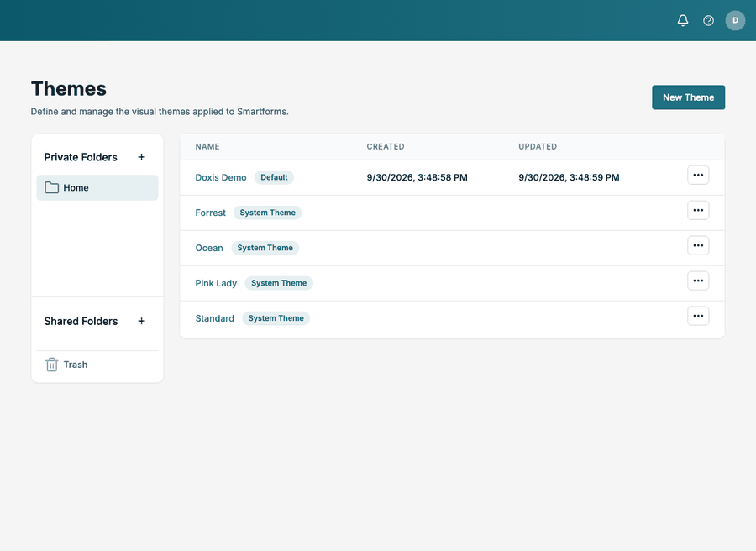
Task: Click the Private Folders heading
Action: tap(81, 157)
